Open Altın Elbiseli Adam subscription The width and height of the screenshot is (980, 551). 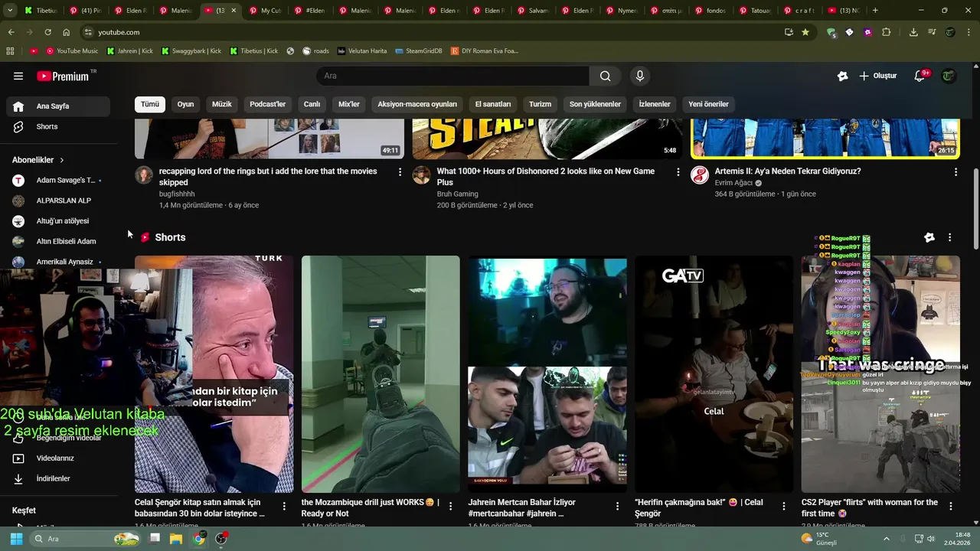pos(58,241)
